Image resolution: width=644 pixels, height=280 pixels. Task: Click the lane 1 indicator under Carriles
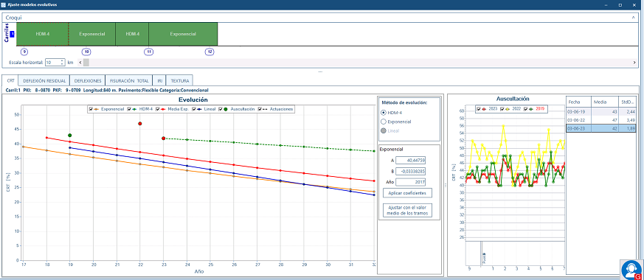click(x=13, y=34)
